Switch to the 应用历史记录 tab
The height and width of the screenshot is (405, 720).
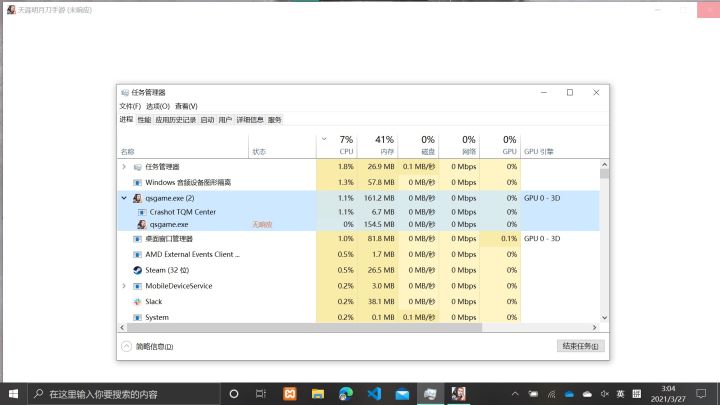pyautogui.click(x=175, y=120)
